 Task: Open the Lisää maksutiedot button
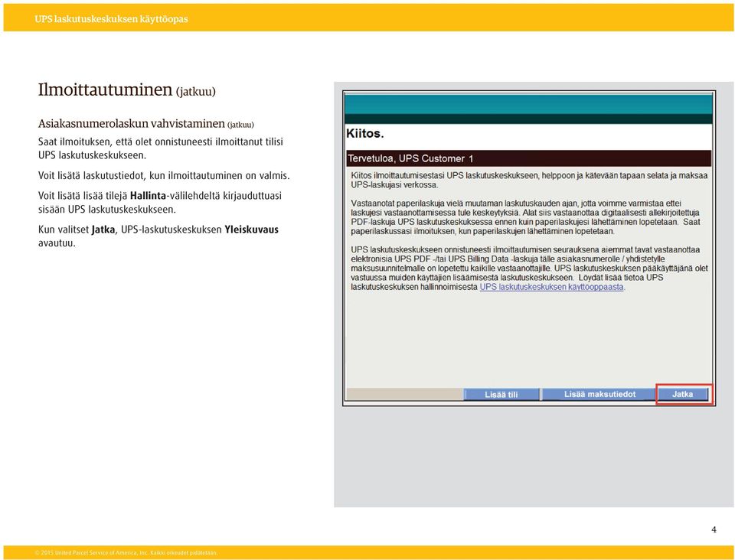[x=599, y=394]
